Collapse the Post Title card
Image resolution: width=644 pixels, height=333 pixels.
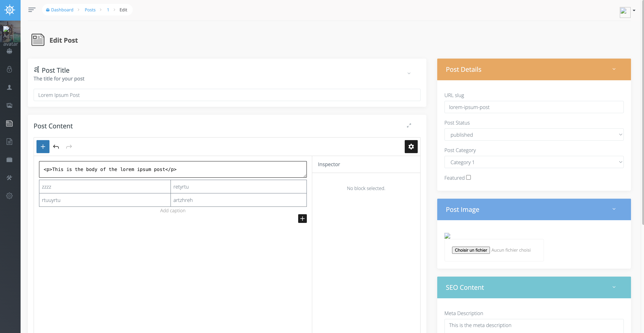[409, 73]
